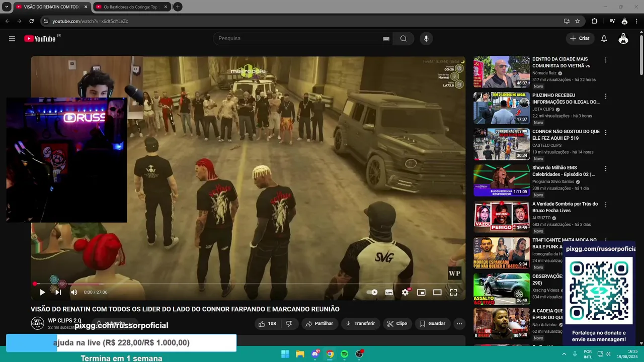The width and height of the screenshot is (644, 362).
Task: Click the search magnifier button
Action: coord(404,39)
